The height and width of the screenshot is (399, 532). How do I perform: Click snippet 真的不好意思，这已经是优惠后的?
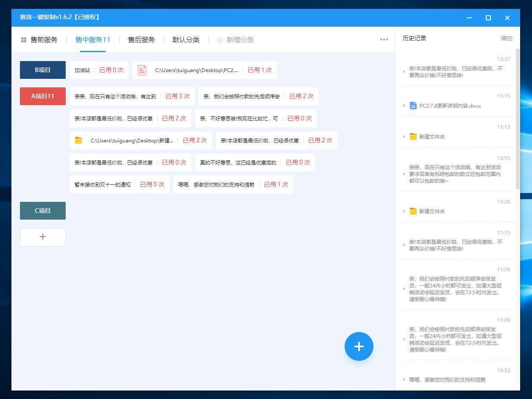point(255,162)
